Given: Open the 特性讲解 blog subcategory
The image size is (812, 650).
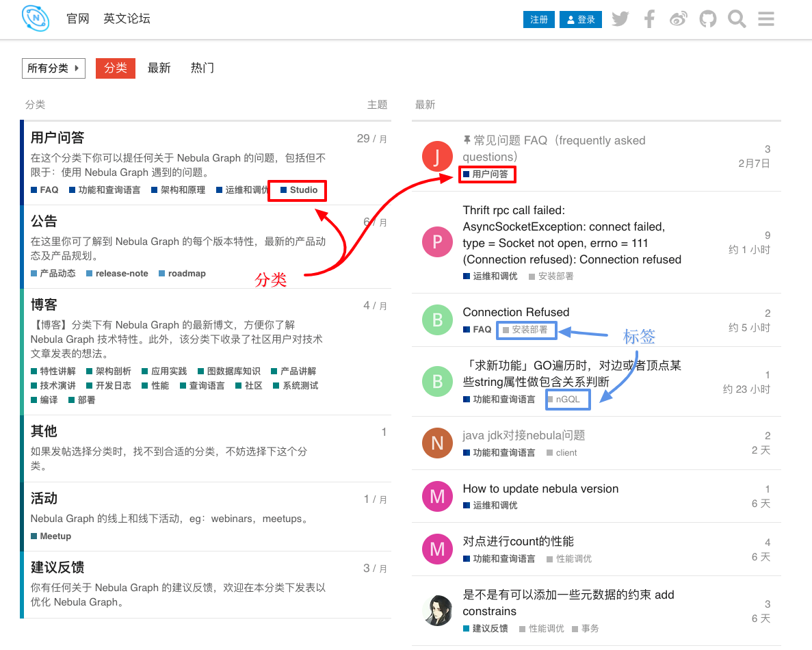Looking at the screenshot, I should [53, 372].
